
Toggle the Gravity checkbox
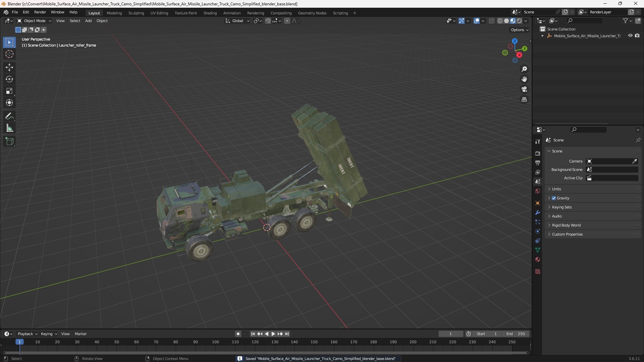click(554, 198)
